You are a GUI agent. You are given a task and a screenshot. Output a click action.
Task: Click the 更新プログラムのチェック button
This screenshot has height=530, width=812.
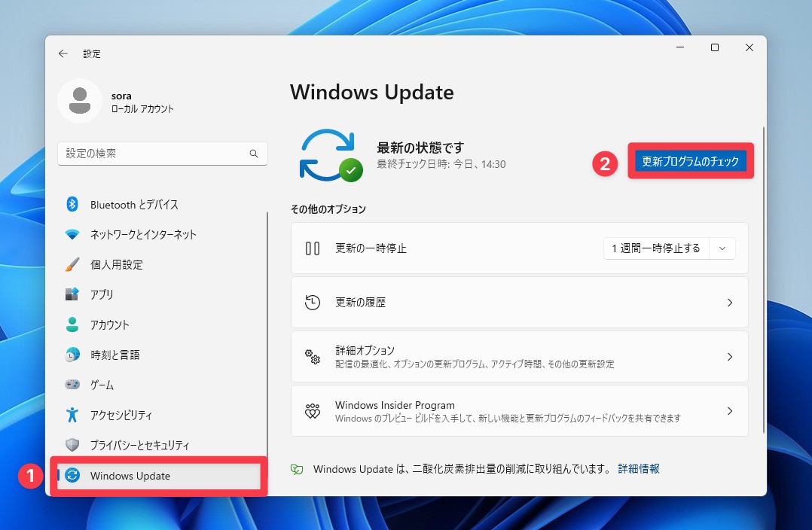[x=690, y=161]
